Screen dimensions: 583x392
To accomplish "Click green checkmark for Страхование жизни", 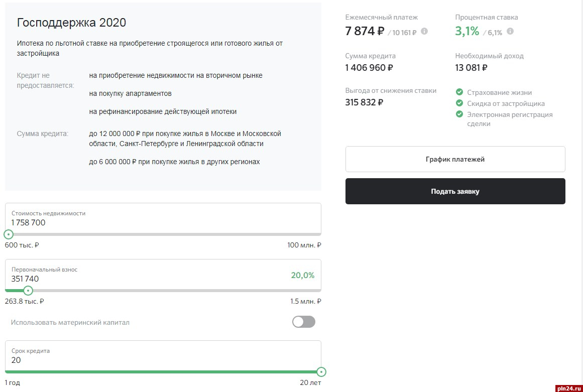I will (459, 92).
